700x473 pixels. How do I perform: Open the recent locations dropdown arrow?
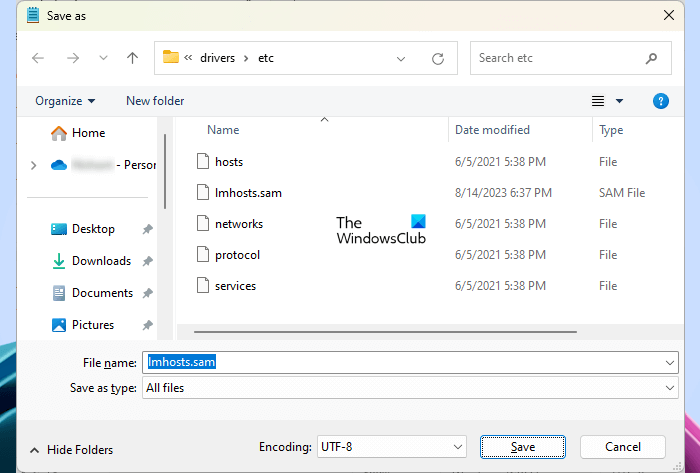click(x=103, y=58)
